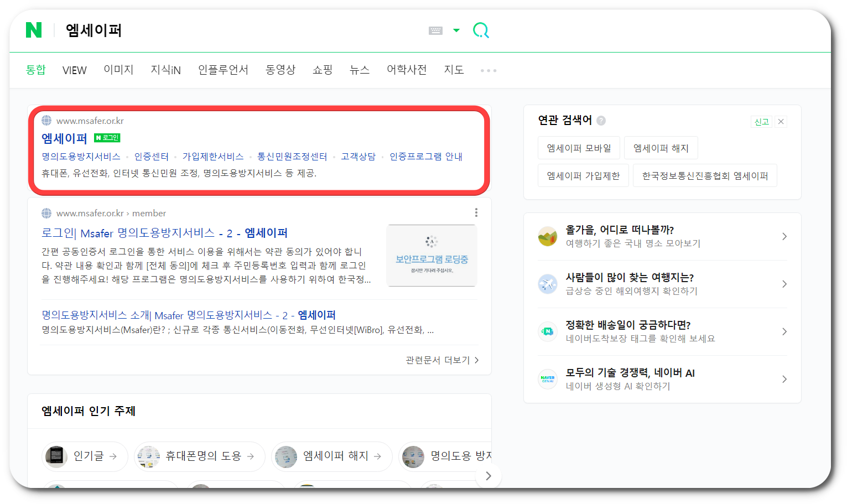Open more search tabs via the ellipsis icon
The width and height of the screenshot is (847, 504).
488,70
